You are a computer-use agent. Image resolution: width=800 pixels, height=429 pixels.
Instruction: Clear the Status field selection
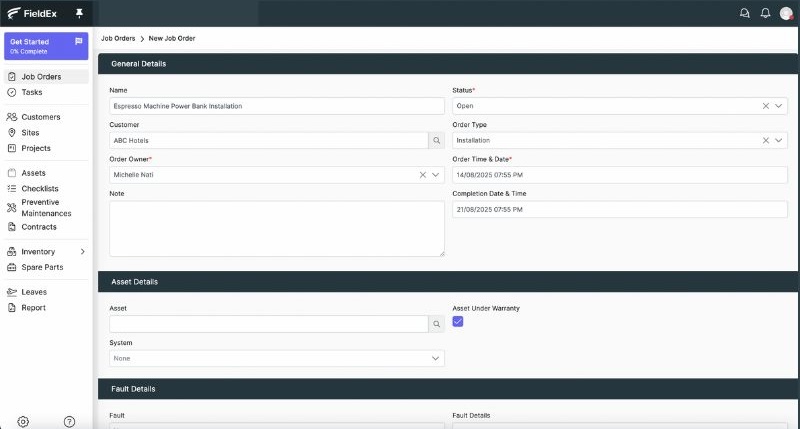pos(766,106)
